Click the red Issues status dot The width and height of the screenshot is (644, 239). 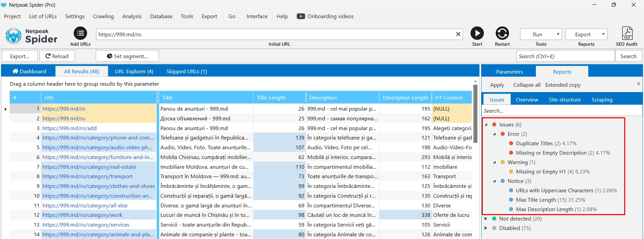494,124
